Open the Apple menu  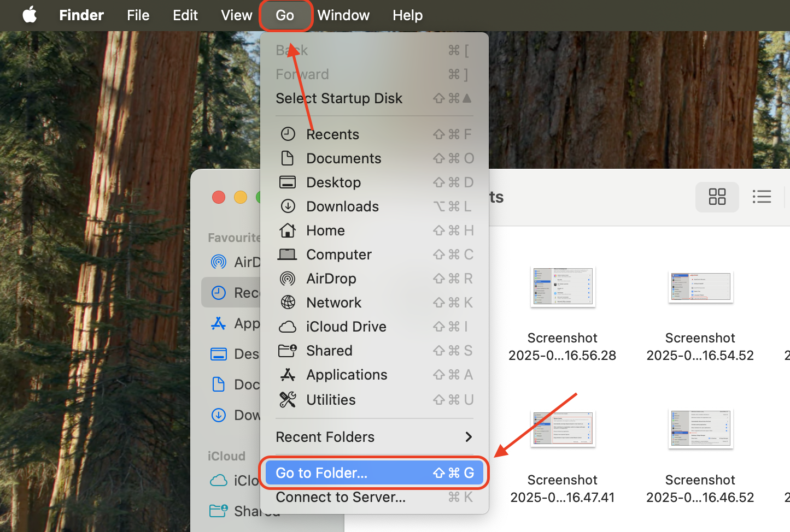click(30, 15)
